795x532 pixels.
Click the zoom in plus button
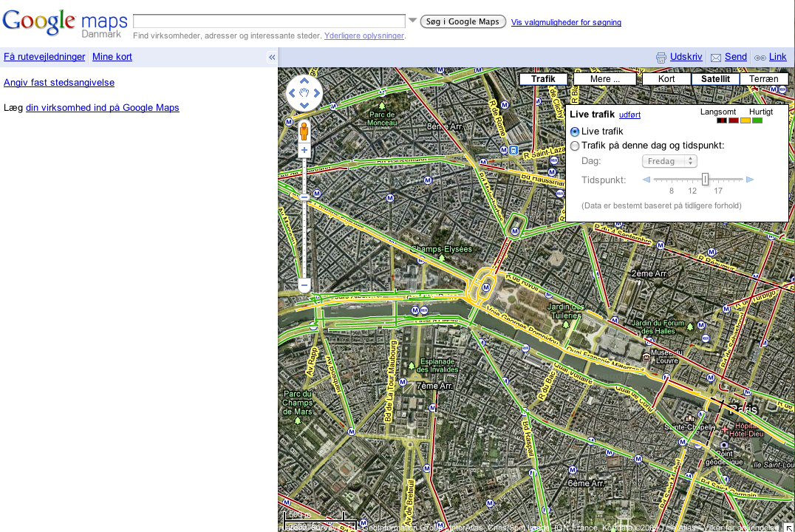[304, 151]
